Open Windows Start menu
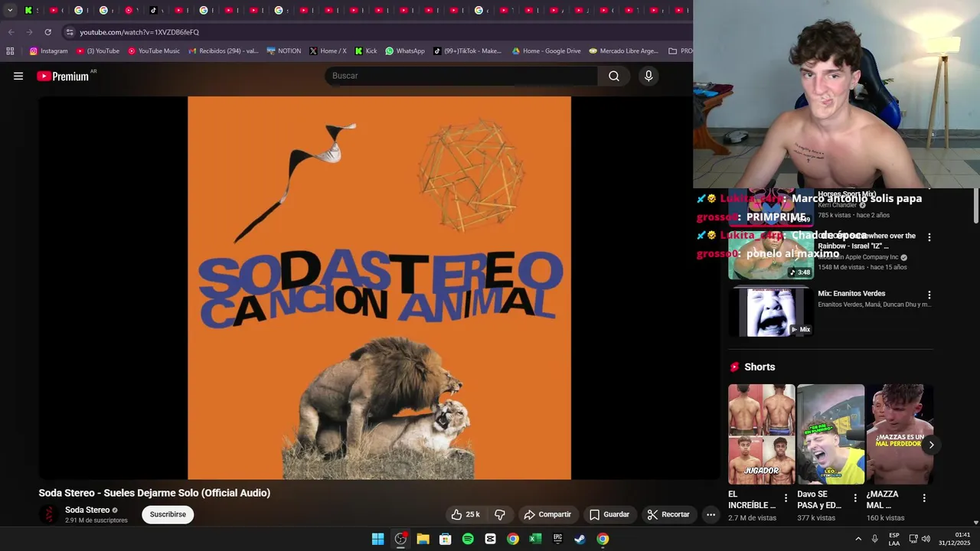Image resolution: width=980 pixels, height=551 pixels. (377, 539)
